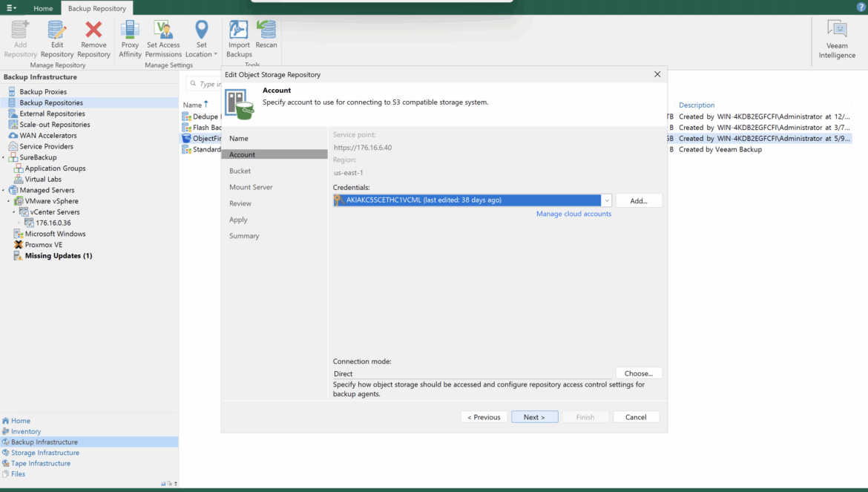Select Backup Proxies in the tree
The height and width of the screenshot is (492, 868).
coord(43,92)
